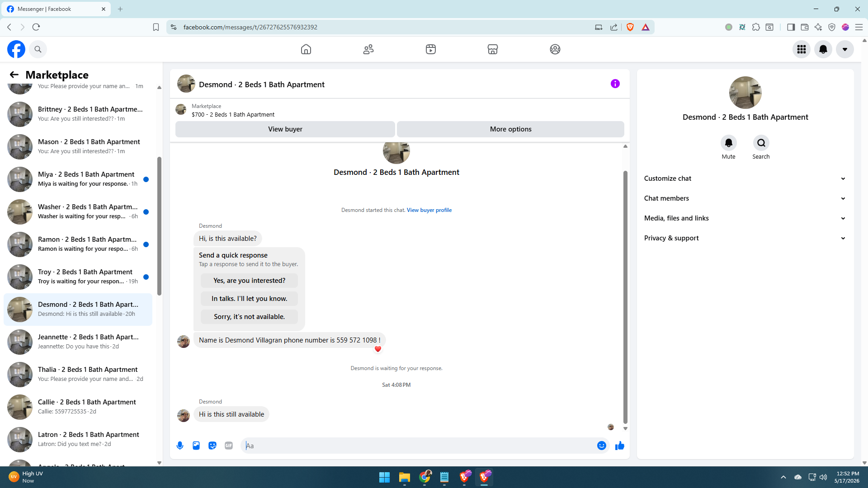Mute this conversation with the bell icon
The width and height of the screenshot is (868, 488).
[x=728, y=143]
